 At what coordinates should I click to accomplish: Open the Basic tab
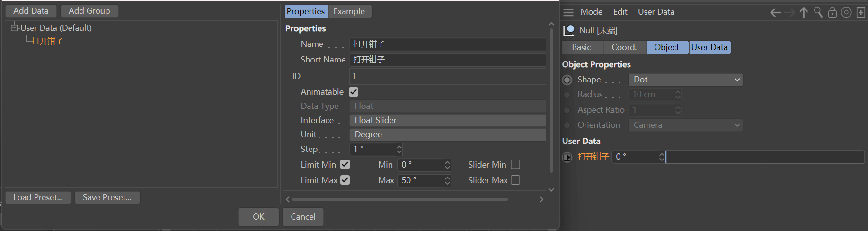[x=582, y=47]
